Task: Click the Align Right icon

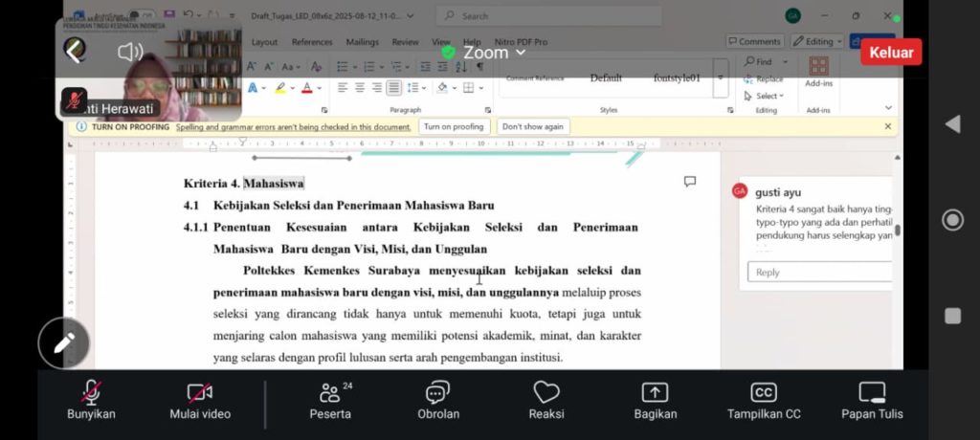Action: pos(376,87)
